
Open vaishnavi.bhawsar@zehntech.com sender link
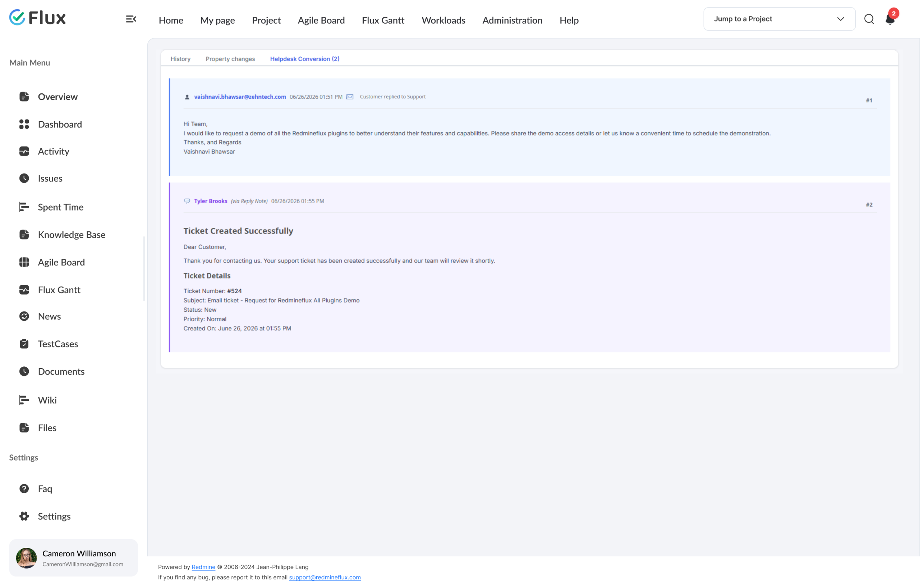click(240, 97)
